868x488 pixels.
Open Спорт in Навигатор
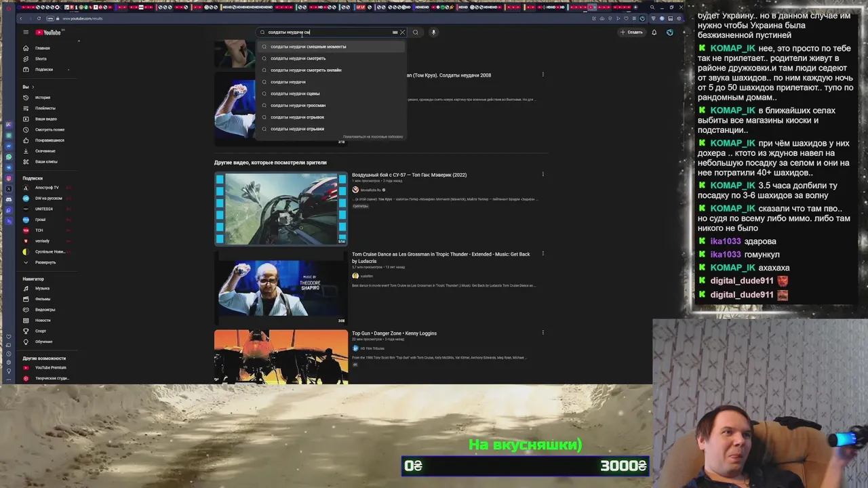(41, 331)
